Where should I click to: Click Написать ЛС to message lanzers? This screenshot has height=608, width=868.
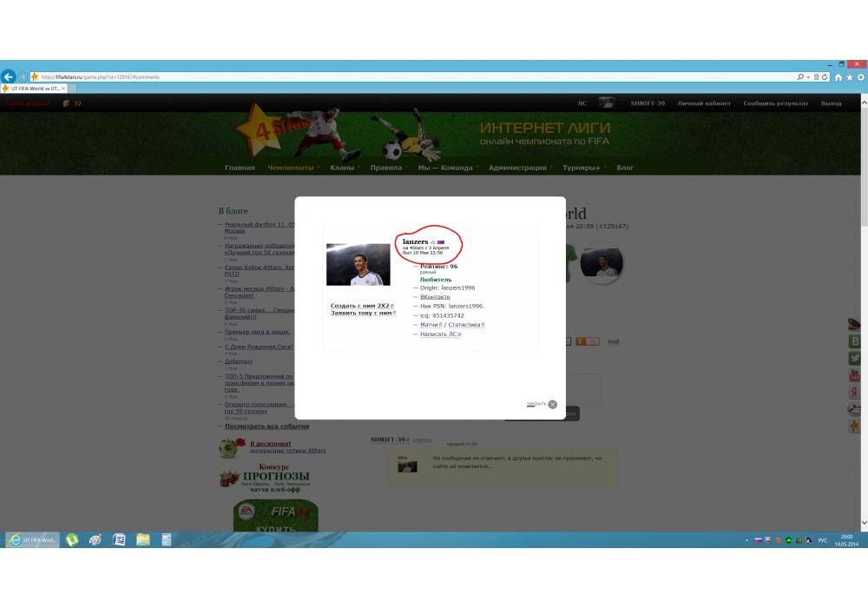click(439, 334)
